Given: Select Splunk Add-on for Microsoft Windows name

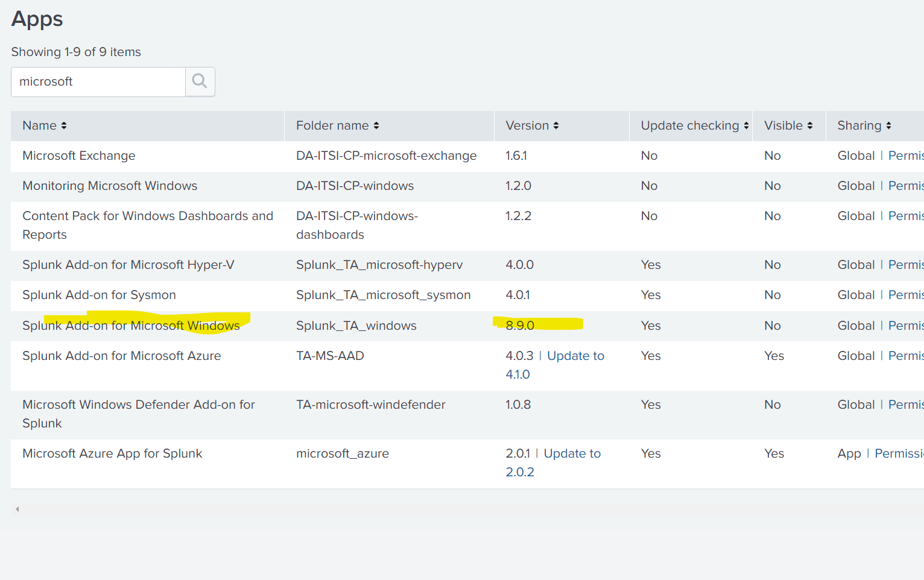Looking at the screenshot, I should [x=131, y=326].
